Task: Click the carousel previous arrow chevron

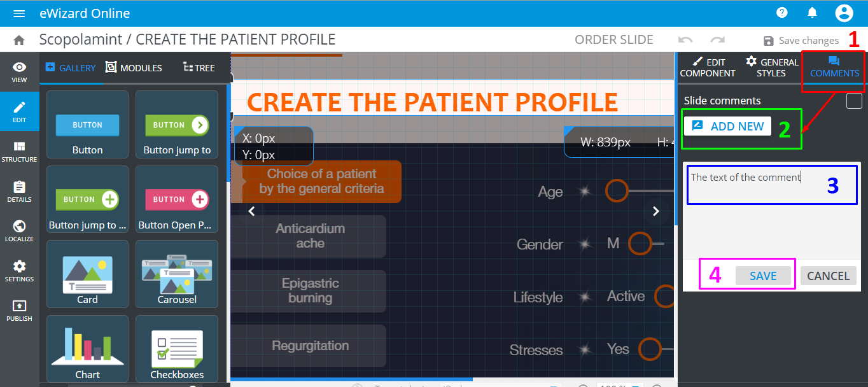Action: click(251, 211)
